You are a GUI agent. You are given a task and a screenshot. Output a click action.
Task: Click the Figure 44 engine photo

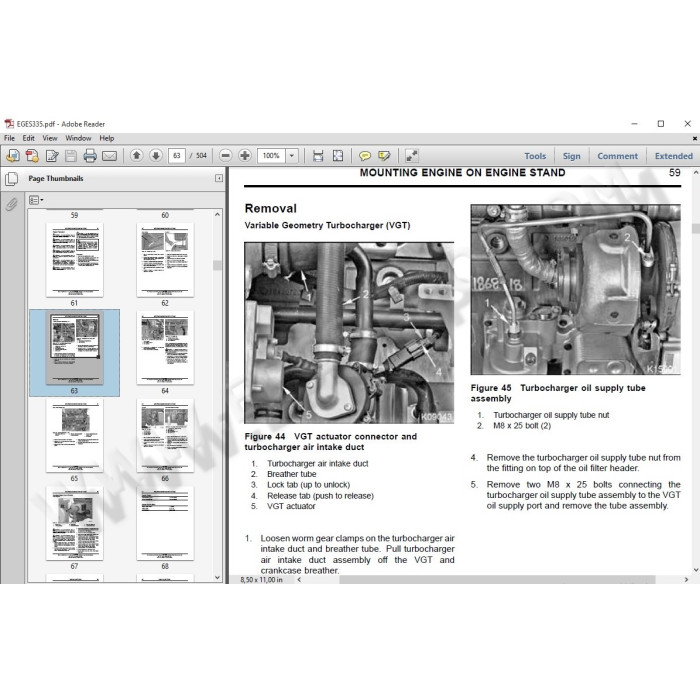pos(349,333)
